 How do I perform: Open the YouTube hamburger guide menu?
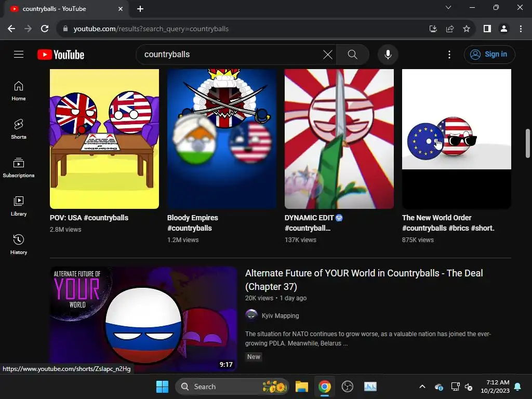[x=19, y=54]
